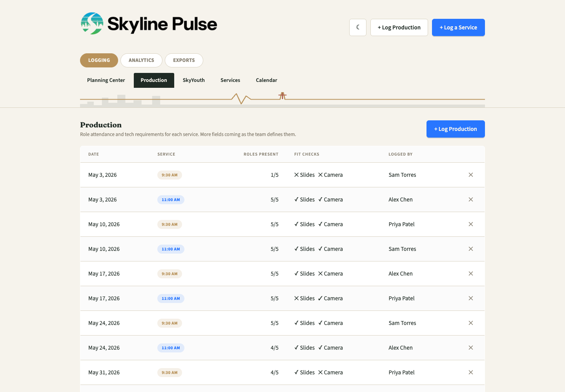Click Log Production in the header

point(399,27)
